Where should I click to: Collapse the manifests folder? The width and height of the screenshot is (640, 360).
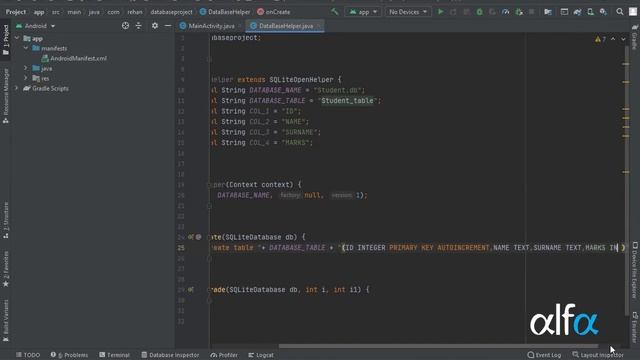pos(26,48)
